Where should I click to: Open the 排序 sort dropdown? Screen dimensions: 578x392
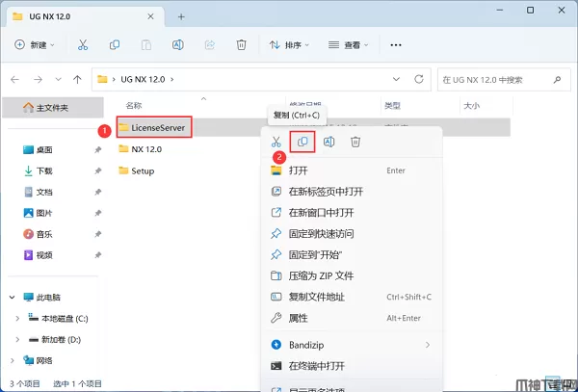(290, 45)
